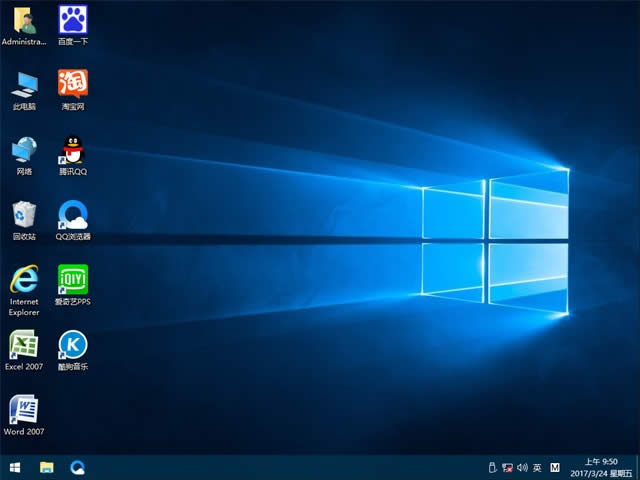Select the Administrator folder icon on desktop

click(24, 20)
